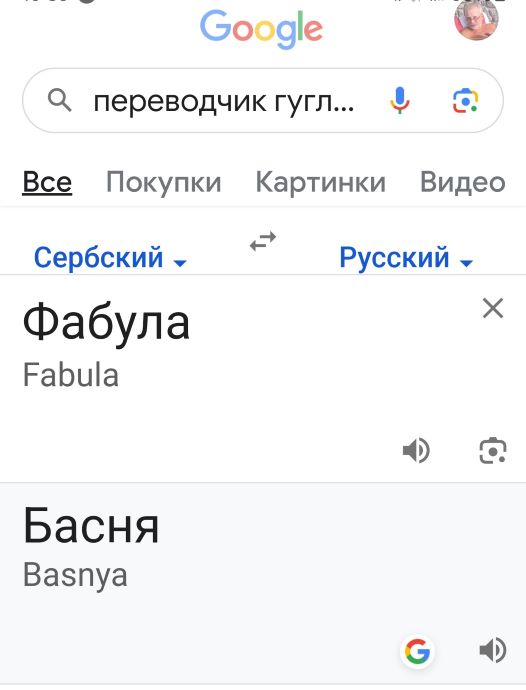Swap Serbian and Russian languages

(263, 241)
